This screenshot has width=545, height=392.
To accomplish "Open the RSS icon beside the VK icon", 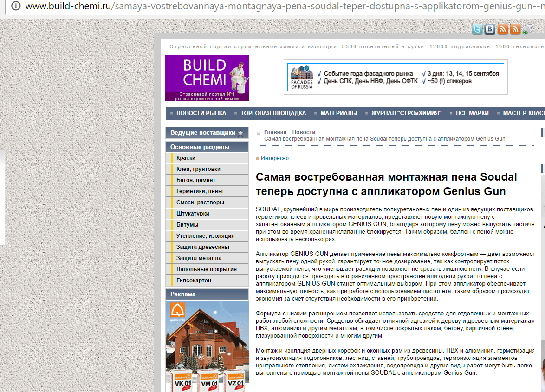I will click(503, 29).
